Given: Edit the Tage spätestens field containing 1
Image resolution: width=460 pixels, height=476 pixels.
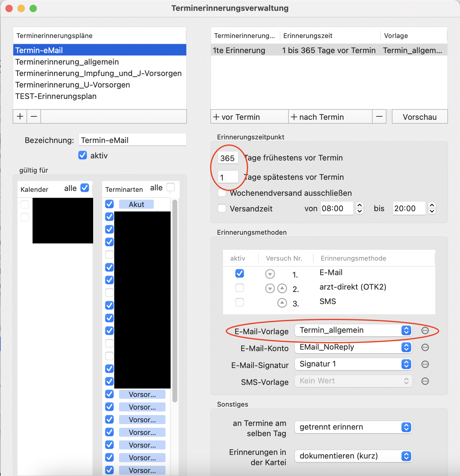Looking at the screenshot, I should tap(228, 177).
